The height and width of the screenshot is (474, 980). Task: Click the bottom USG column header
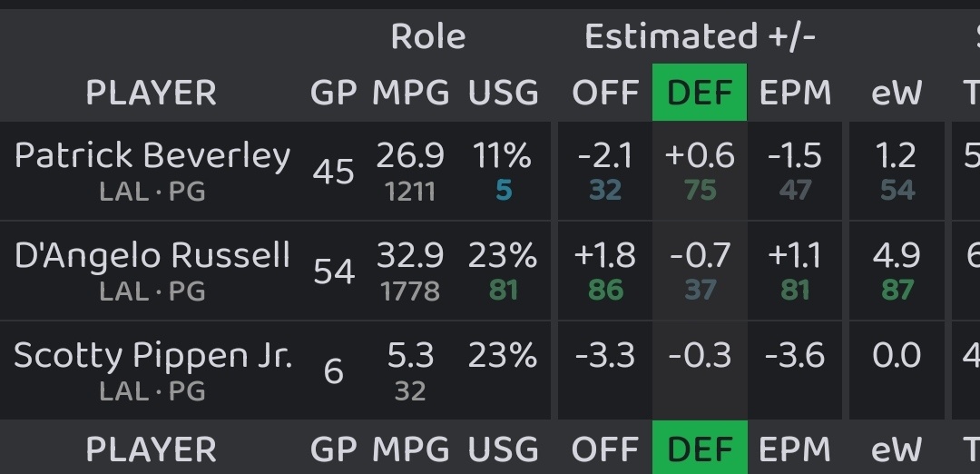[x=503, y=449]
